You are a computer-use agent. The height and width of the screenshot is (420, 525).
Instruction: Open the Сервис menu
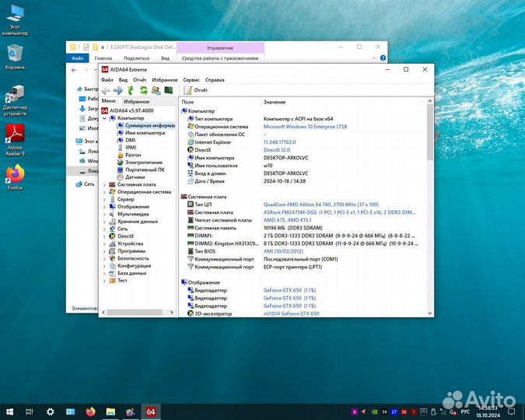click(191, 79)
